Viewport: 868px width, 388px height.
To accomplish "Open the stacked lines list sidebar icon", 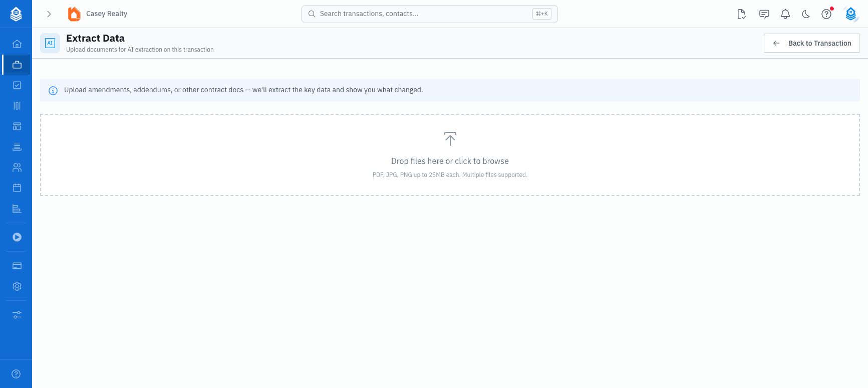I will [17, 147].
